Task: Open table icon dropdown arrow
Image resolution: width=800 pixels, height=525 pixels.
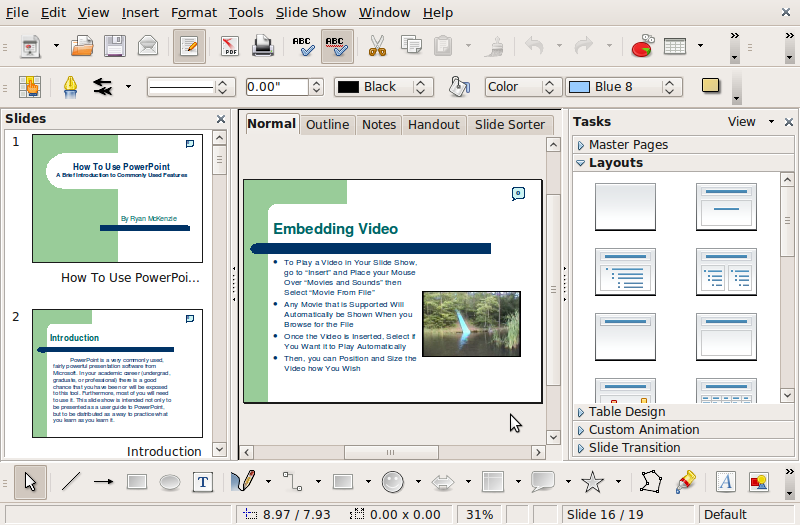Action: coord(701,46)
